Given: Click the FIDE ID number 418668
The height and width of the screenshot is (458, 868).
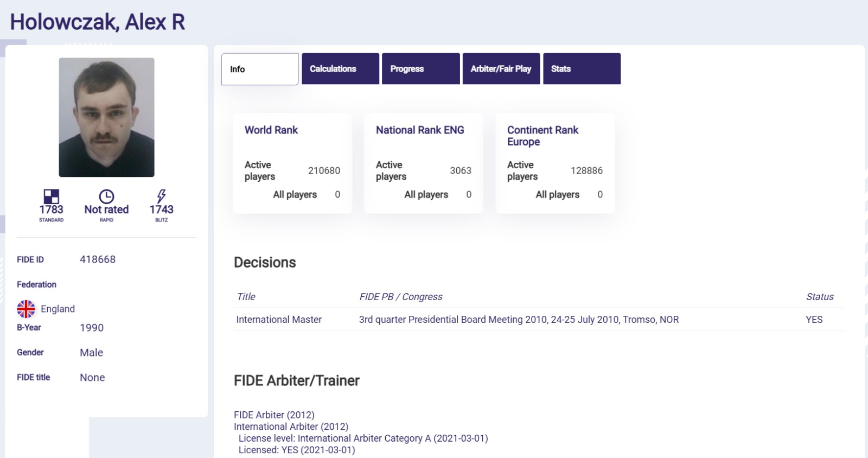Looking at the screenshot, I should click(98, 259).
